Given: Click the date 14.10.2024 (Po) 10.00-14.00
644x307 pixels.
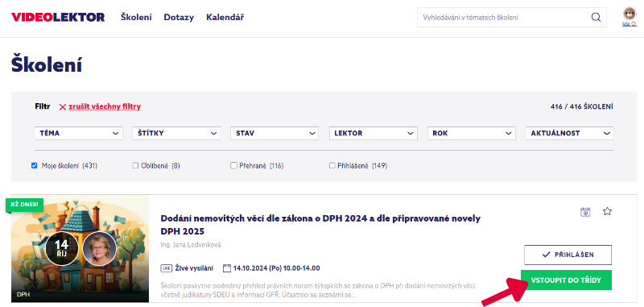Looking at the screenshot, I should pyautogui.click(x=276, y=268).
